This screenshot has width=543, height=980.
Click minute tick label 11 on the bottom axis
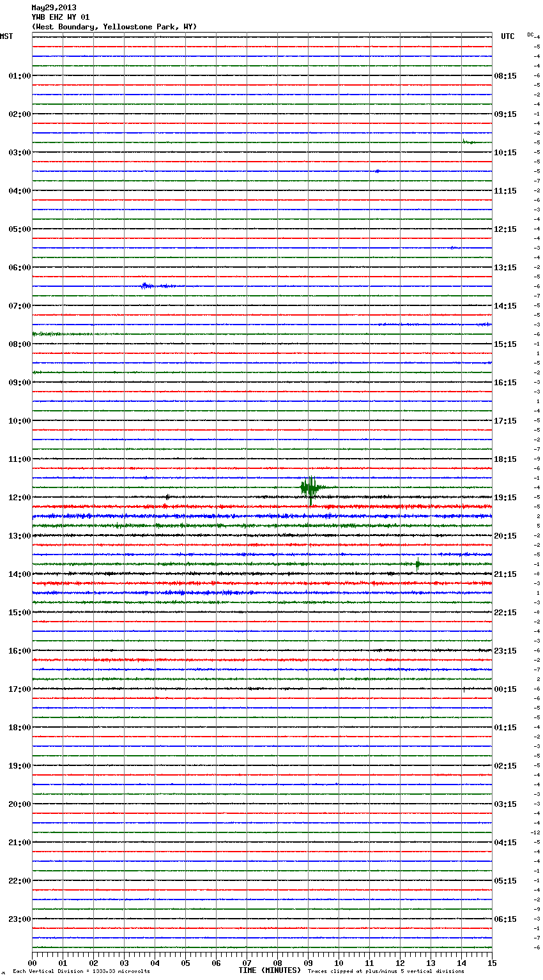coord(369,963)
